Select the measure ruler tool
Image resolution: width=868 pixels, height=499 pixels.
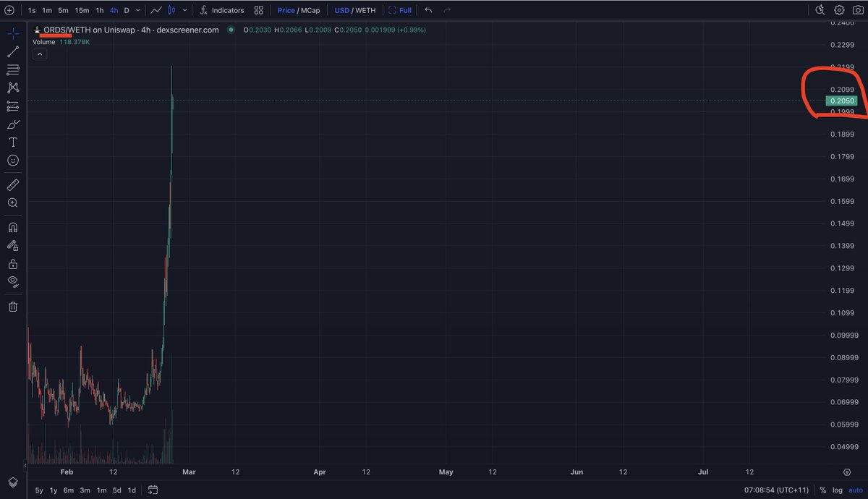click(x=13, y=184)
